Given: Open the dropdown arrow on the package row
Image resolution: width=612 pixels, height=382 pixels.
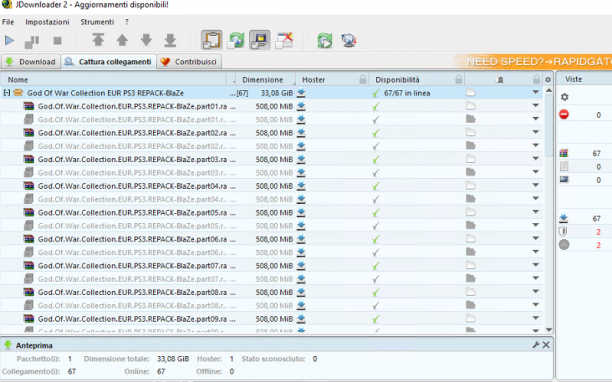Looking at the screenshot, I should click(536, 92).
